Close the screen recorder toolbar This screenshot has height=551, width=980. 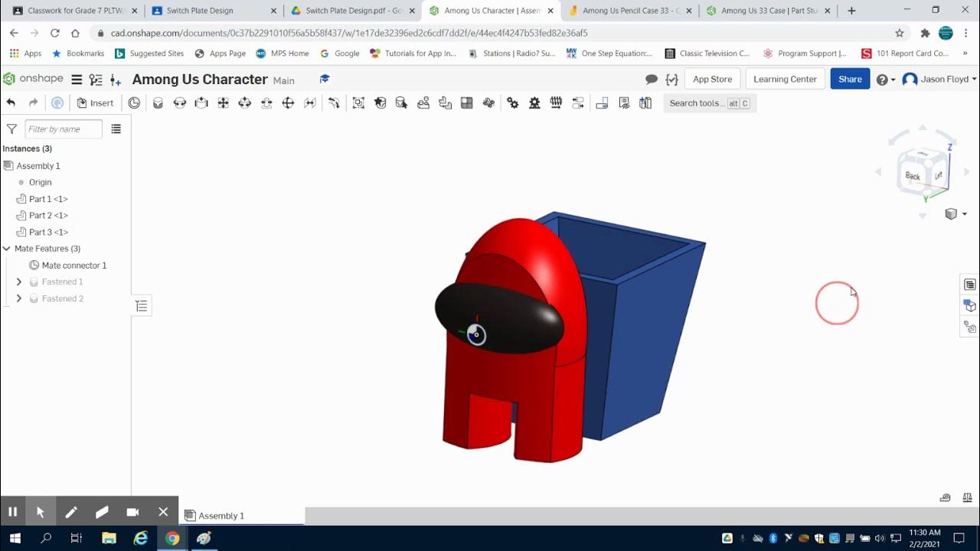point(163,512)
